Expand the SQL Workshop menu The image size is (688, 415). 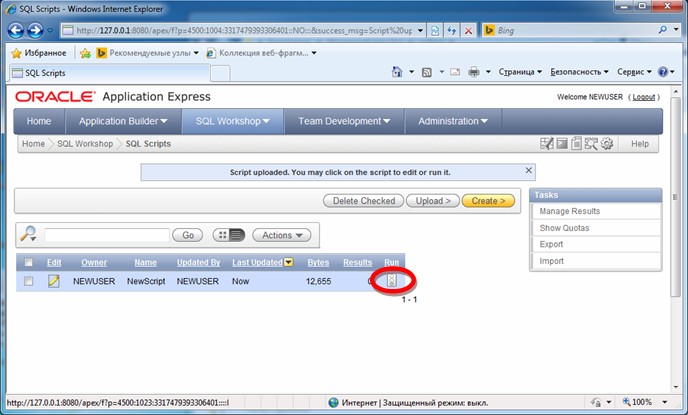[233, 121]
